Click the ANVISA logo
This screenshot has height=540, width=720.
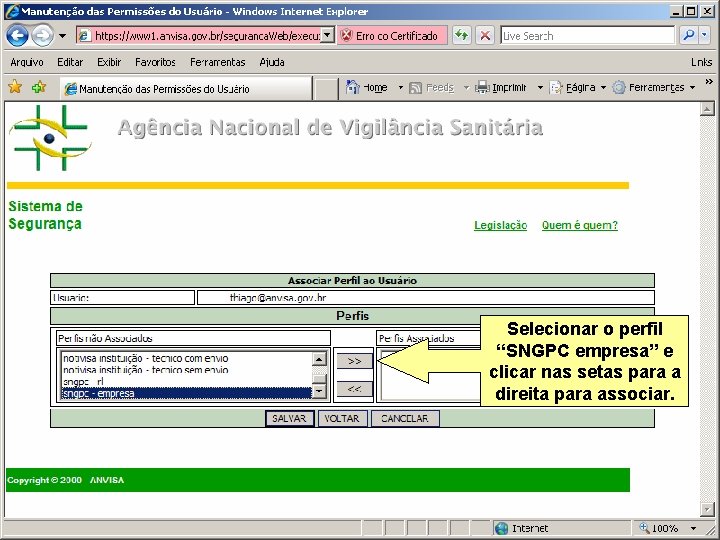(50, 138)
